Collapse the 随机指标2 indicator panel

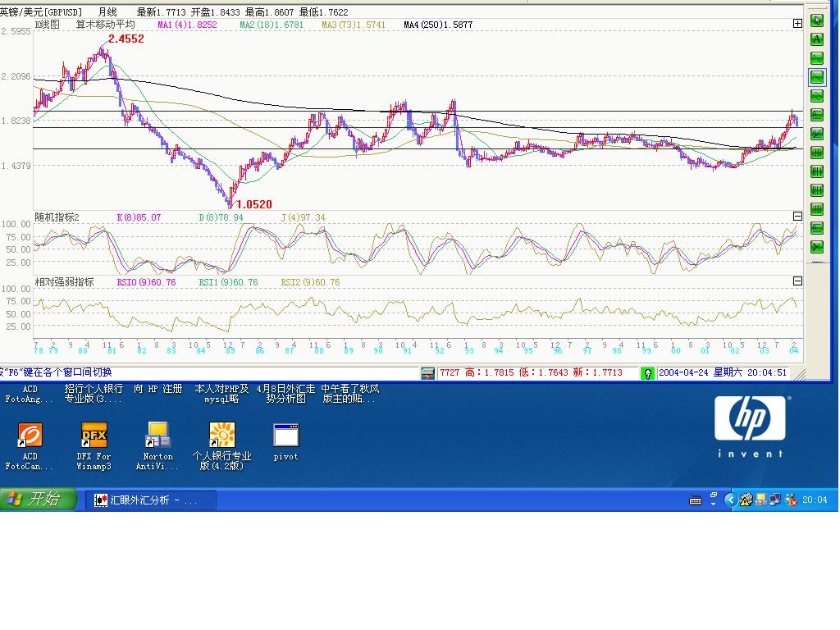click(x=797, y=217)
